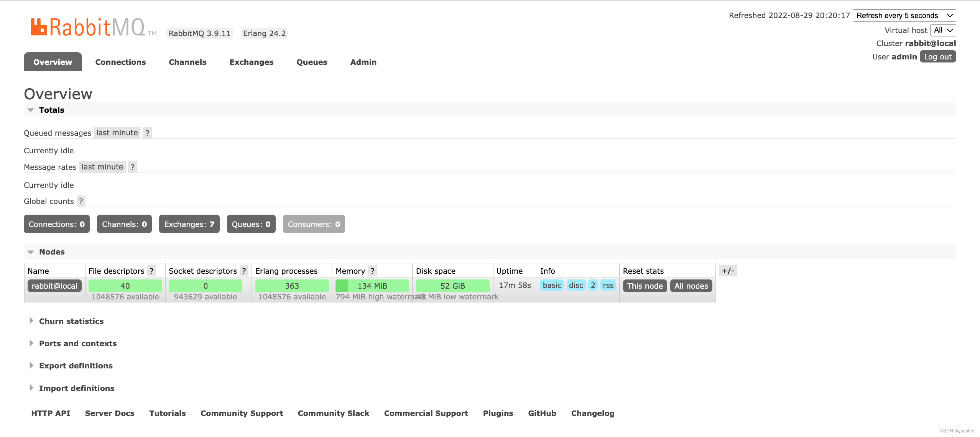Click RabbitMQ 3.9.11 version label
This screenshot has height=437, width=980.
coord(199,33)
